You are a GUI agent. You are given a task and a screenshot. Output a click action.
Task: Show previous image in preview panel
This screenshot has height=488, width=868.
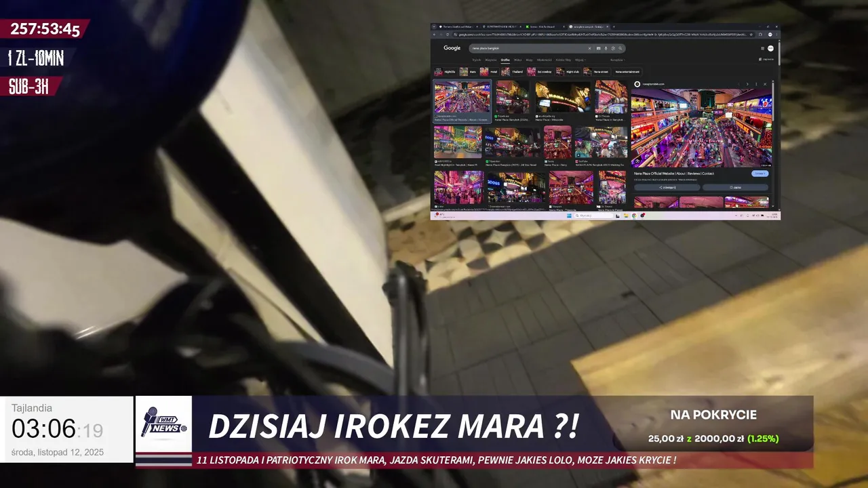click(738, 84)
